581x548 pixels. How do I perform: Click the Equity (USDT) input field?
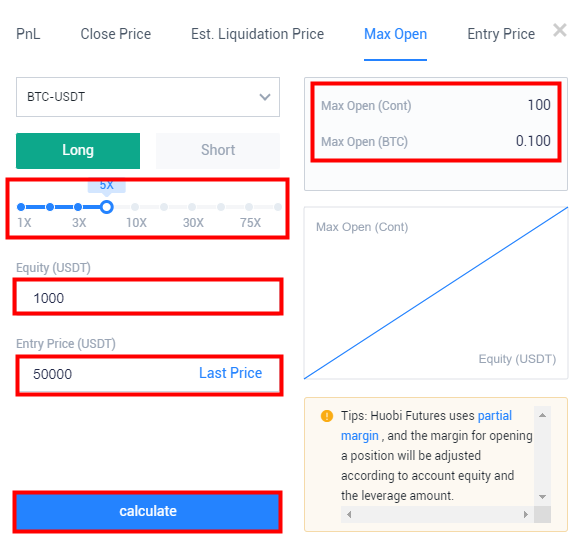148,297
